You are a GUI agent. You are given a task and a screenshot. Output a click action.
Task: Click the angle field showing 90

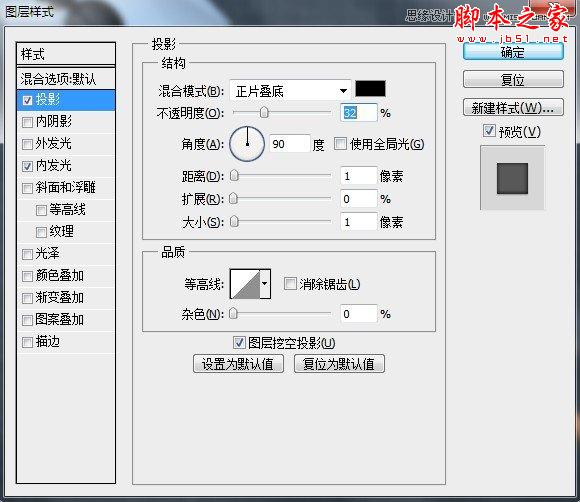(x=289, y=144)
